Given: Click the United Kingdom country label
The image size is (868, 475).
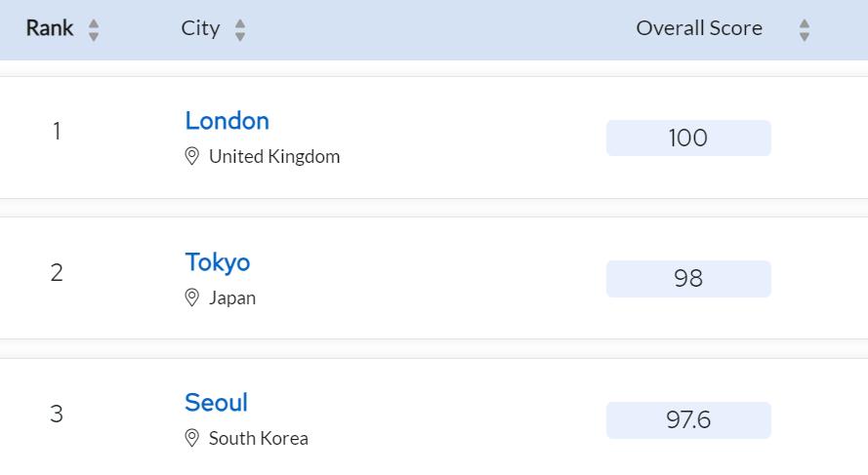Looking at the screenshot, I should tap(274, 156).
